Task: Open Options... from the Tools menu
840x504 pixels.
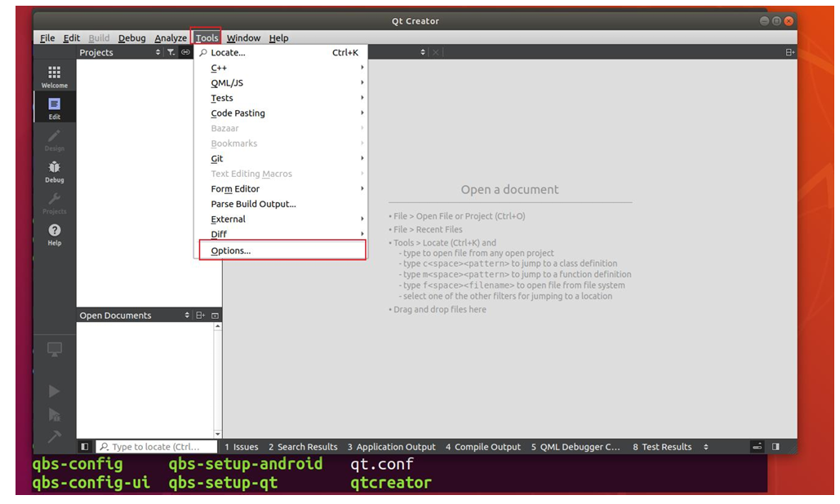Action: pyautogui.click(x=282, y=250)
